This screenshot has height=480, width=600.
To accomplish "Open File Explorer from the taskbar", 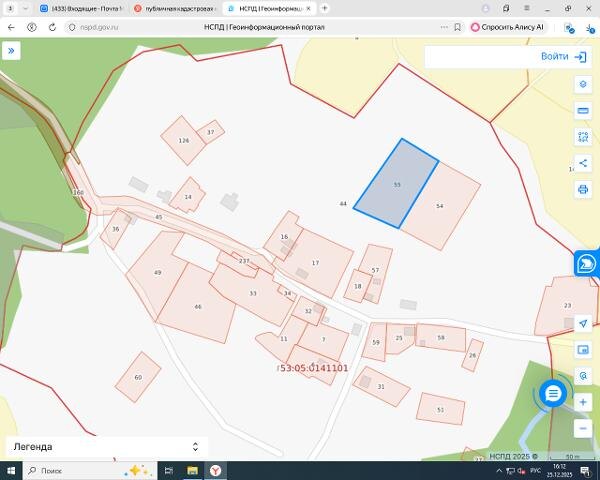I will [192, 470].
